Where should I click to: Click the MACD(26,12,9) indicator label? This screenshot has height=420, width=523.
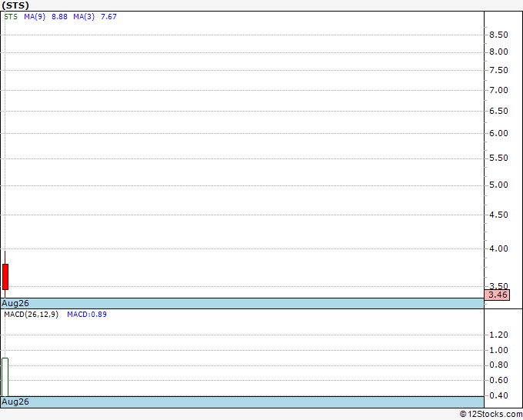point(31,315)
